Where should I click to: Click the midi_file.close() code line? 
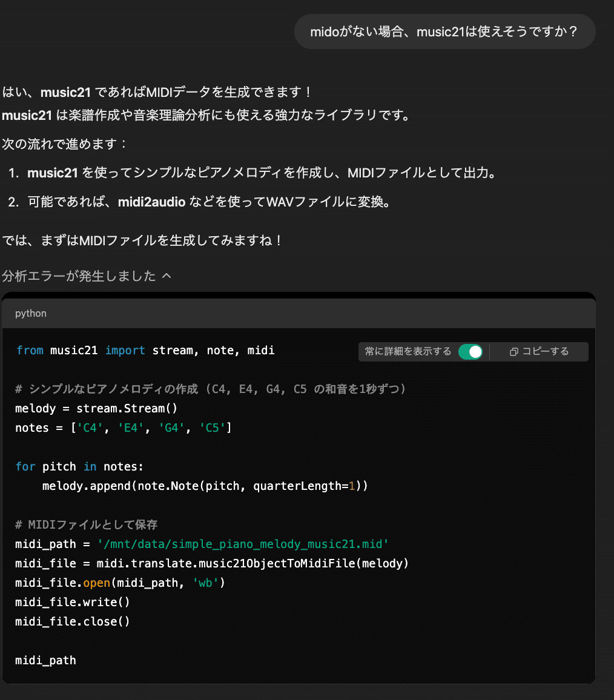point(73,622)
